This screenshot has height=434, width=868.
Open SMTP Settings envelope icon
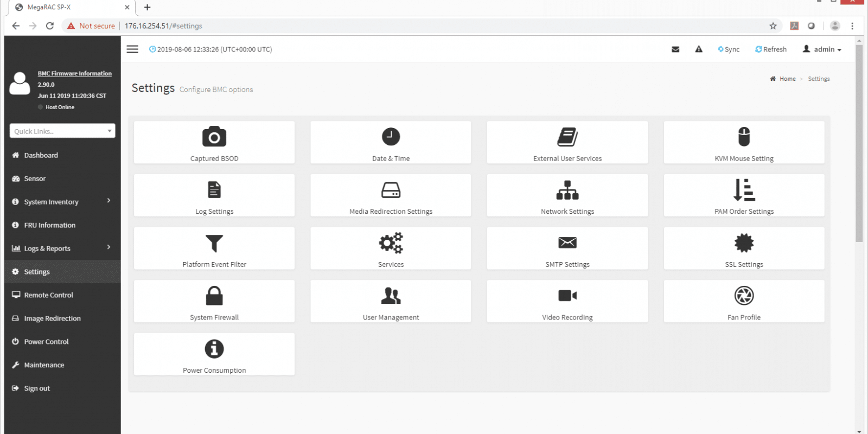coord(567,242)
